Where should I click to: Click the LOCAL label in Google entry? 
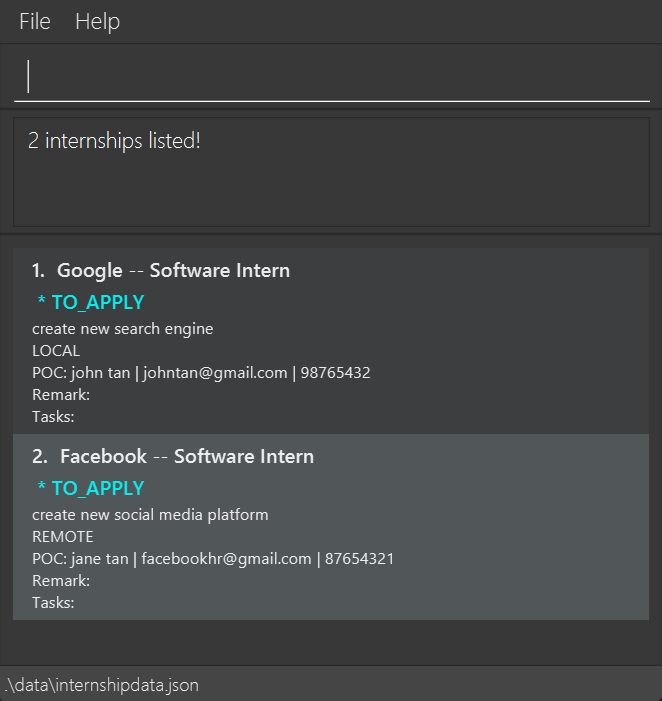[x=56, y=351]
